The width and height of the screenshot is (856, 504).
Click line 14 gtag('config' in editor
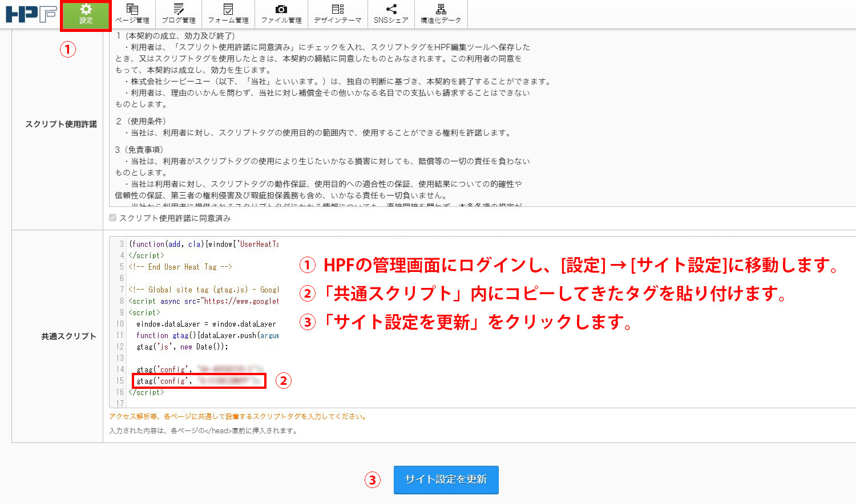(x=199, y=369)
